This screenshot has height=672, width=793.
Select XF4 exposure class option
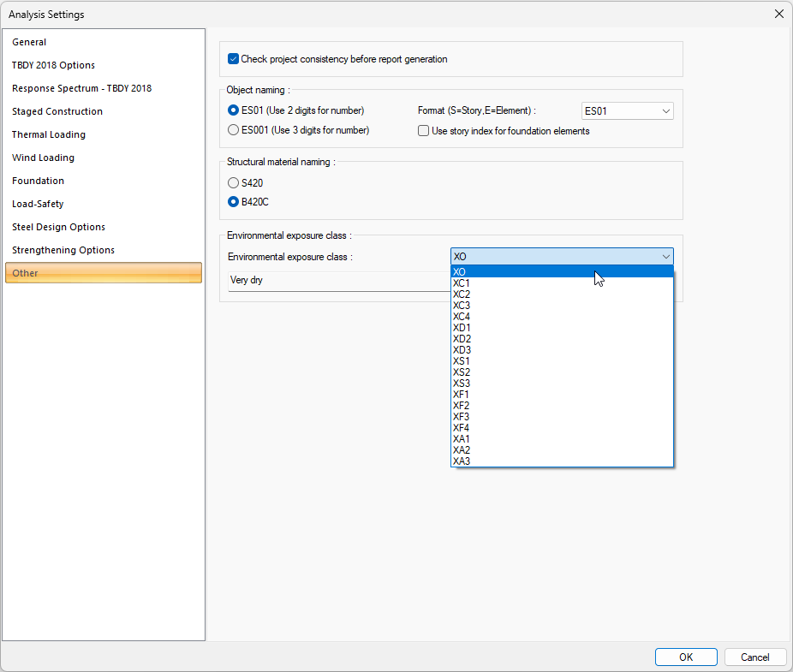pyautogui.click(x=462, y=428)
